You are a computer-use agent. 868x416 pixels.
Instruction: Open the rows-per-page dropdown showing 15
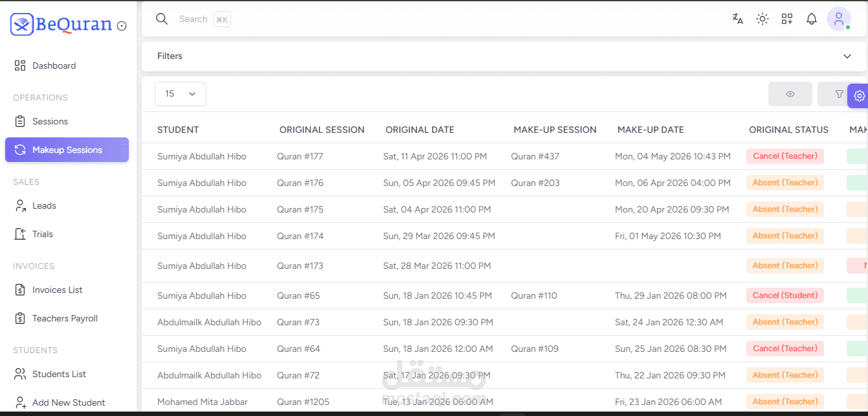tap(180, 94)
